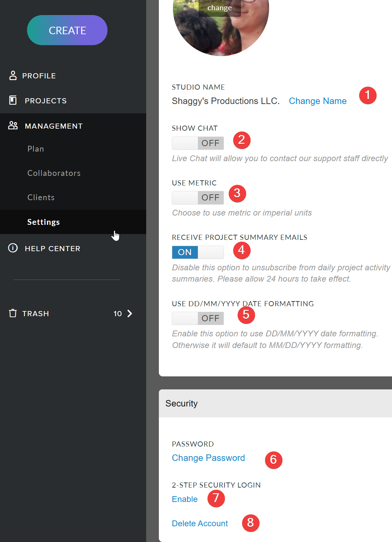Click the Projects book icon
Screen dimensions: 392x542
click(x=13, y=100)
